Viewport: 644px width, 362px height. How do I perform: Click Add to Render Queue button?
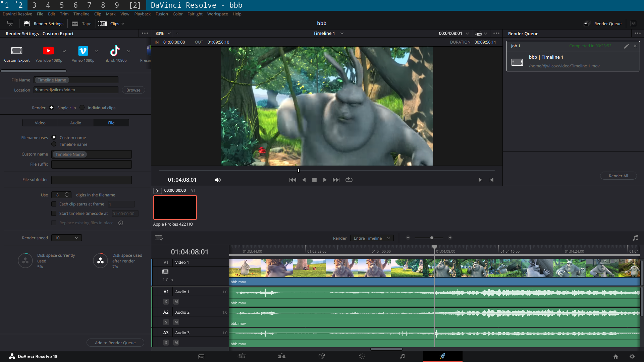click(115, 343)
